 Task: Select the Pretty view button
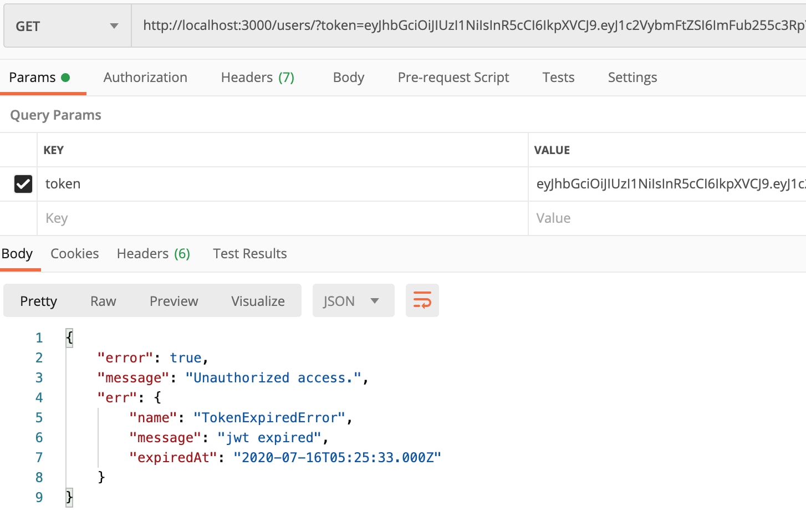39,301
